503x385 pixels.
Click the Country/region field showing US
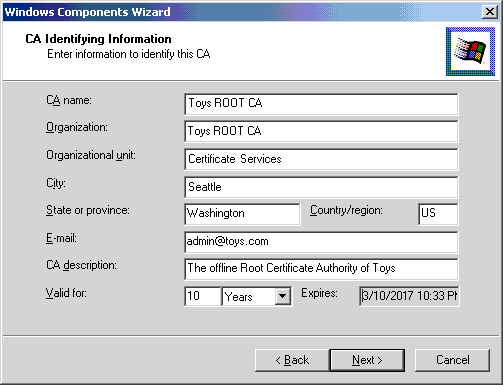[x=438, y=214]
